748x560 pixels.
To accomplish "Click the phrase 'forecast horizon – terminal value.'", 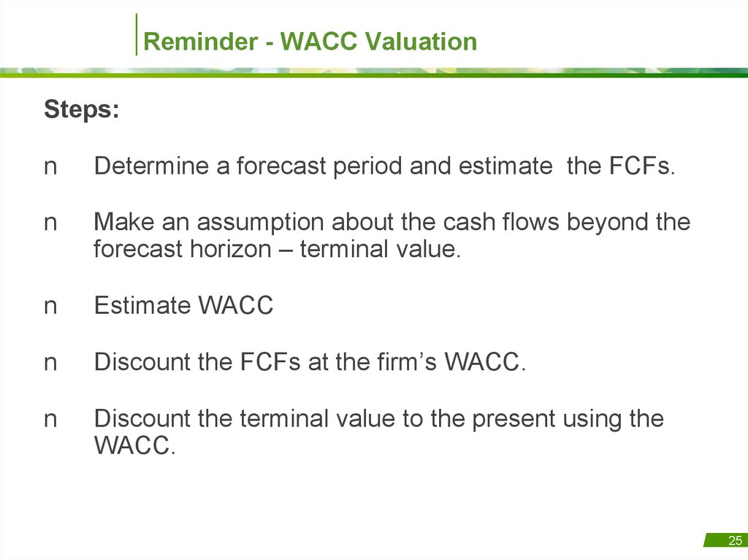I will (277, 249).
